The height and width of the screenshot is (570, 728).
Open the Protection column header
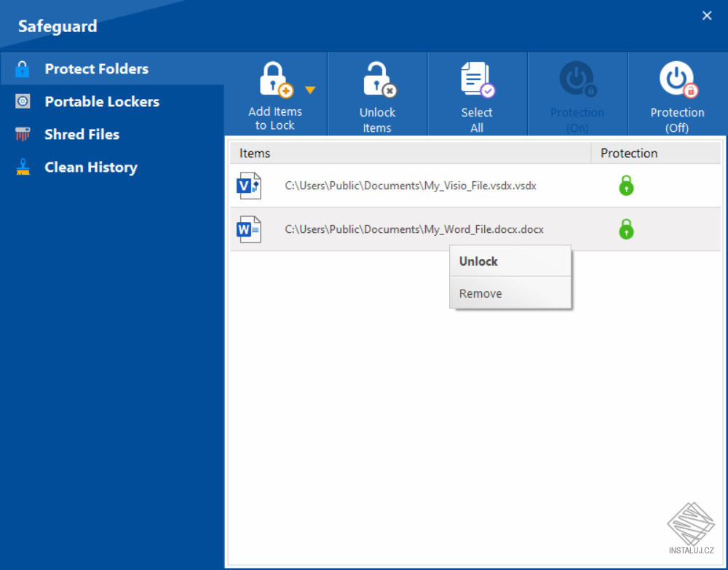[x=629, y=153]
